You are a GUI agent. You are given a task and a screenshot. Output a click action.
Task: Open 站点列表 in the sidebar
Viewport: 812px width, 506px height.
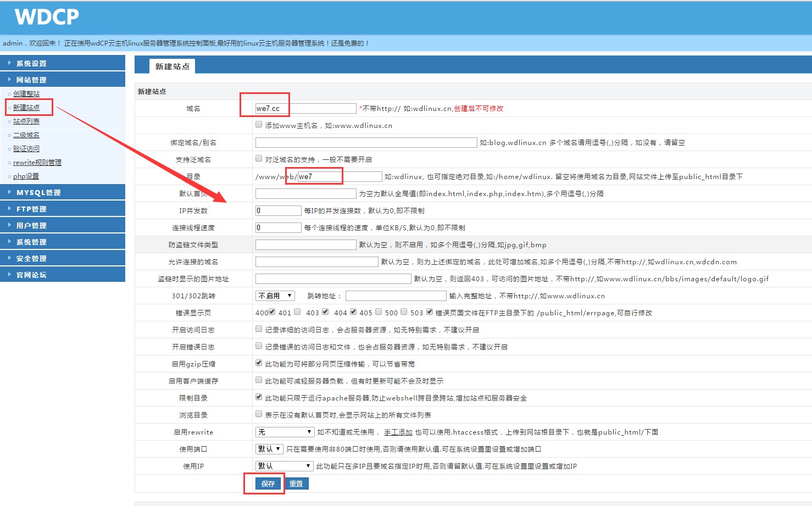[x=26, y=121]
